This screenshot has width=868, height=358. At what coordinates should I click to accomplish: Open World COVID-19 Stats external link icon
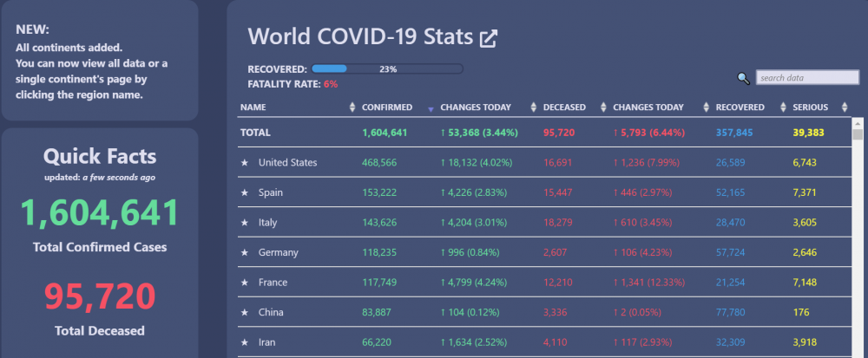pos(488,39)
